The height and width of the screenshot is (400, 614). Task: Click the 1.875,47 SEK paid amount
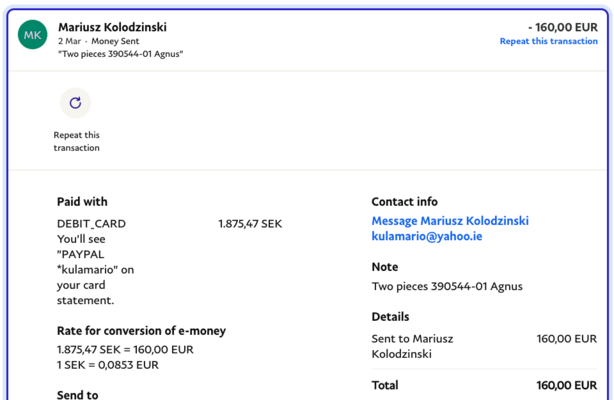pos(250,224)
